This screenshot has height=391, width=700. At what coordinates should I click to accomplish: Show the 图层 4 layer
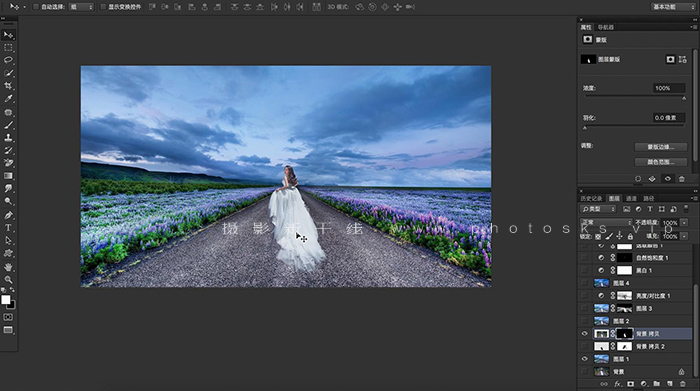click(584, 283)
